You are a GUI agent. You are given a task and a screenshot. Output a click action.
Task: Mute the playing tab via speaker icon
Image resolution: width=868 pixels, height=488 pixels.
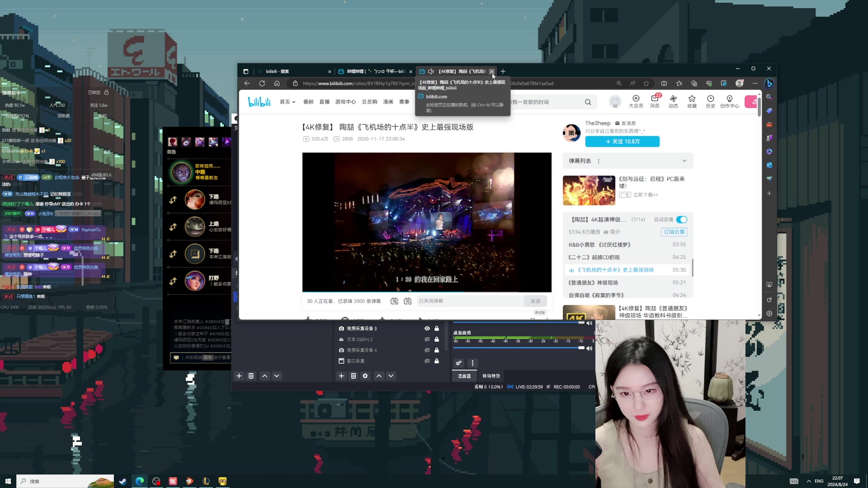[x=431, y=71]
